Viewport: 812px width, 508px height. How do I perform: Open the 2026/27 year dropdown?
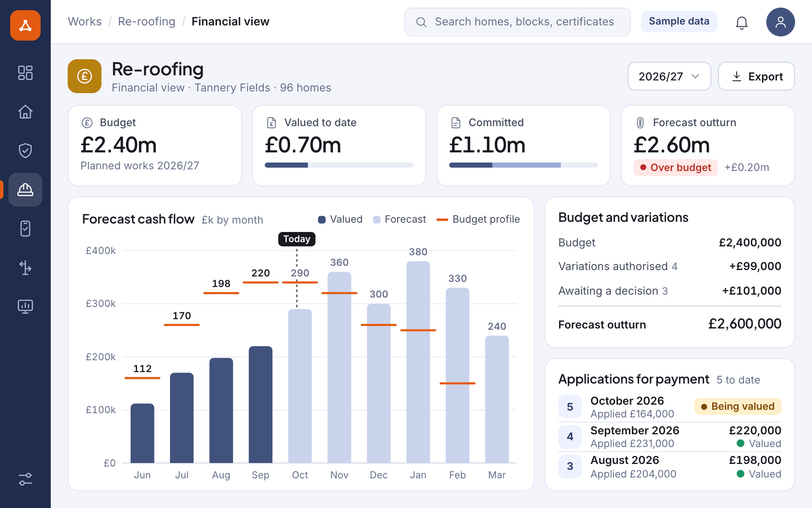pos(669,76)
